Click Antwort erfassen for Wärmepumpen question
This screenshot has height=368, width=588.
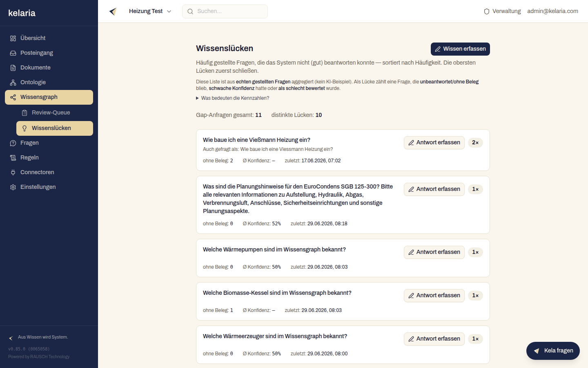click(x=434, y=252)
